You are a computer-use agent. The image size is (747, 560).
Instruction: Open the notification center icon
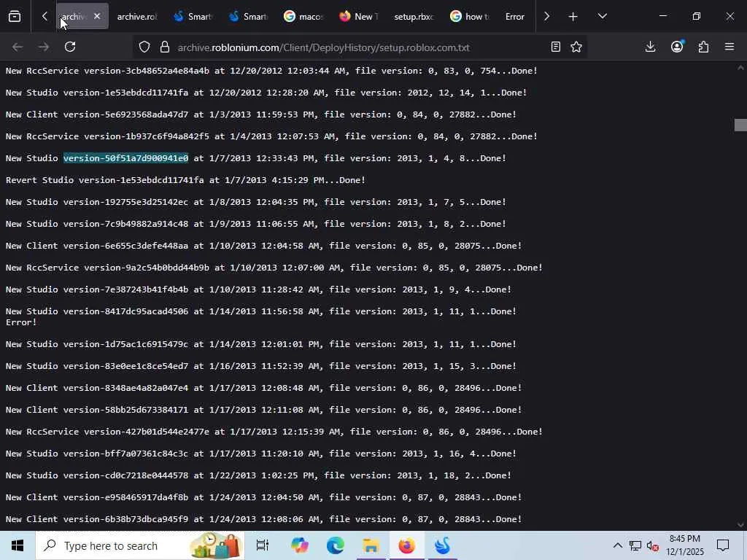(x=723, y=545)
